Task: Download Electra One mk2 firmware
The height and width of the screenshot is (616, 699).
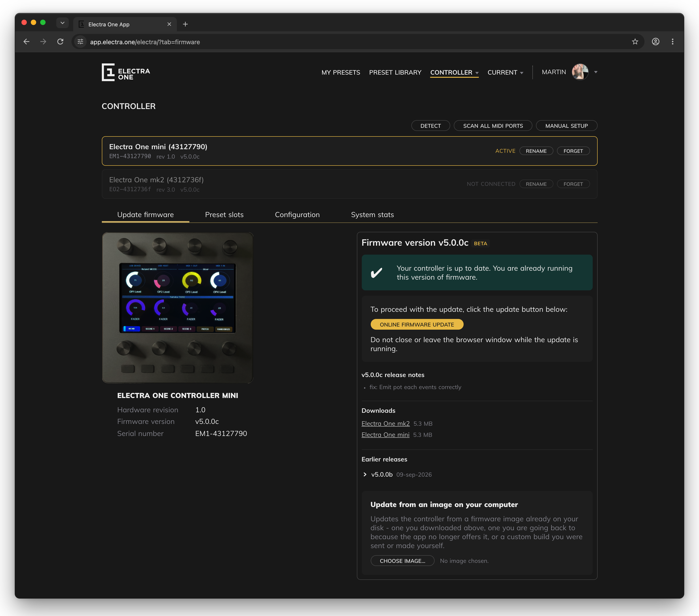Action: (x=385, y=423)
